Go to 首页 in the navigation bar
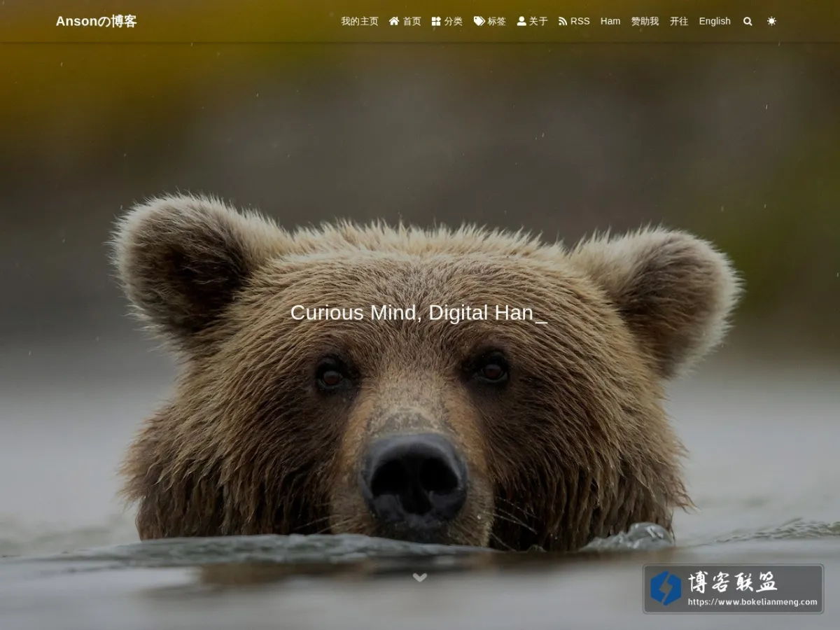Screen dimensions: 840x630 (x=405, y=21)
